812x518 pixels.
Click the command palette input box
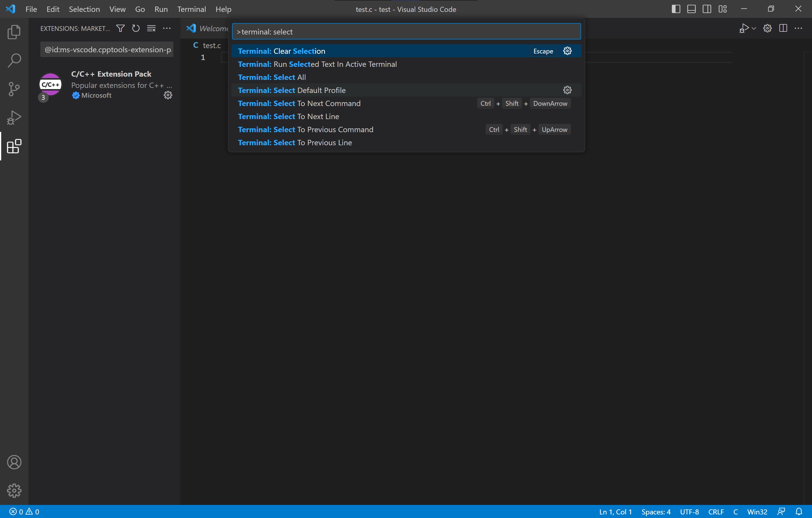[x=406, y=31]
